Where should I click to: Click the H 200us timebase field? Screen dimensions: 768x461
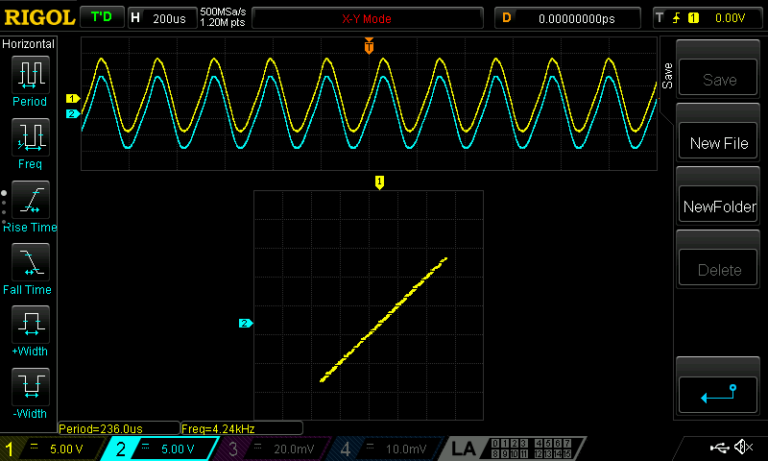pyautogui.click(x=163, y=19)
